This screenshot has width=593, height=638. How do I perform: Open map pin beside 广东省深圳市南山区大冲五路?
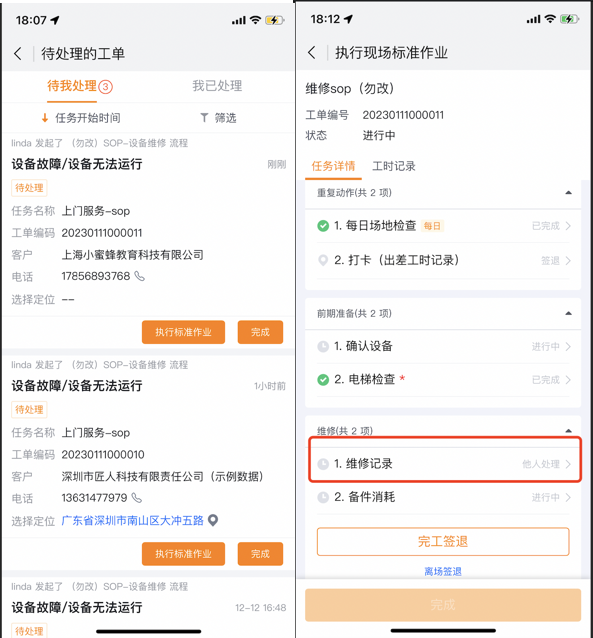pos(213,520)
